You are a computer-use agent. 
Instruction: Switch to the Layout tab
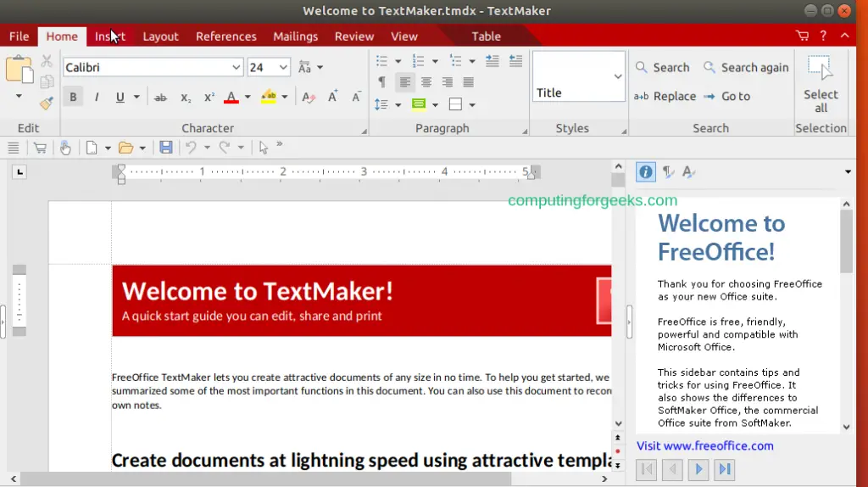(x=160, y=36)
